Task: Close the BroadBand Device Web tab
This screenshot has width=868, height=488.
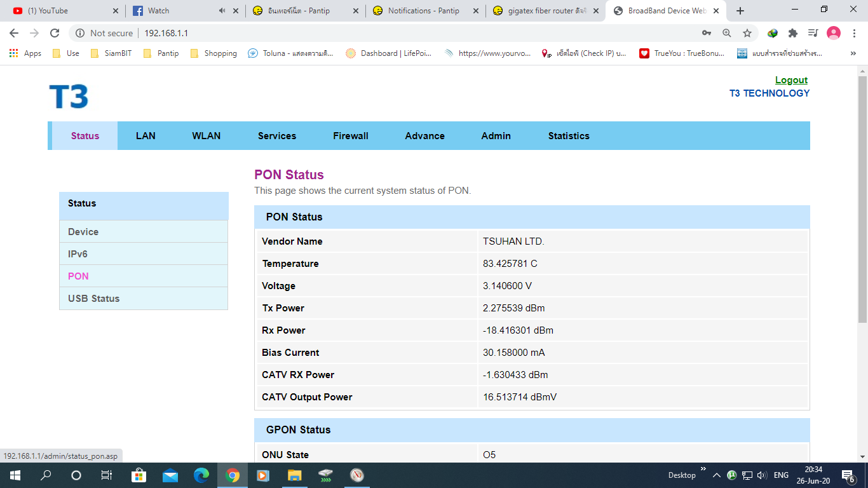Action: click(x=715, y=11)
